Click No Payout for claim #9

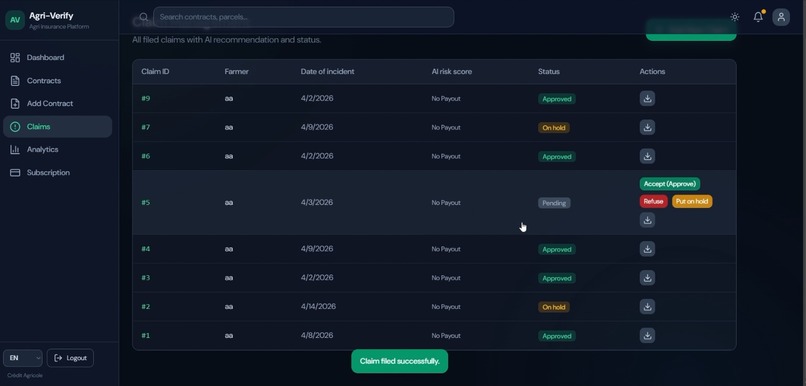(x=446, y=99)
